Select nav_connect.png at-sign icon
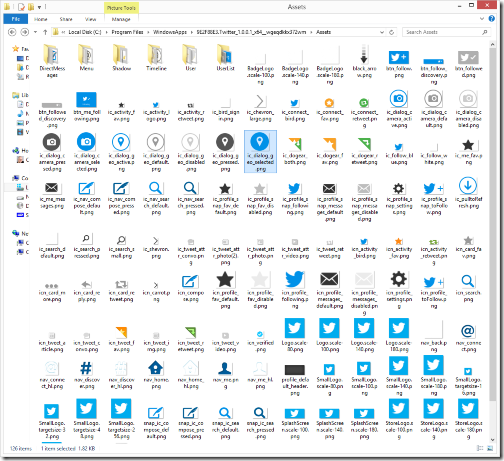Screen dimensions: 504x461 [x=468, y=338]
